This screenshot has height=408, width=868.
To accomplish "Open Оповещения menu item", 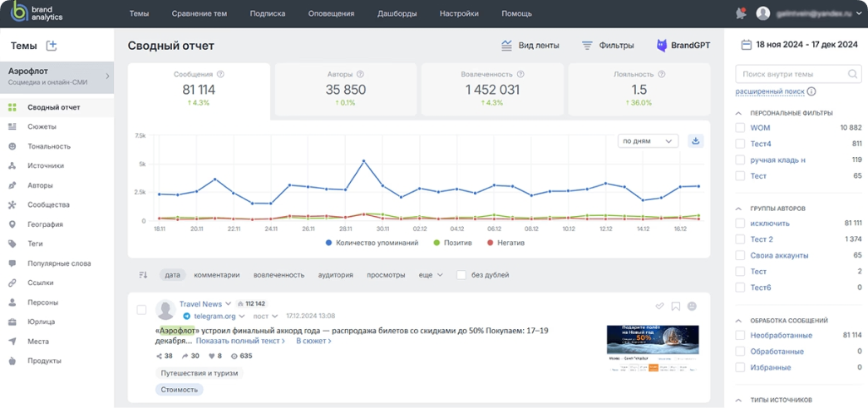I will point(331,13).
